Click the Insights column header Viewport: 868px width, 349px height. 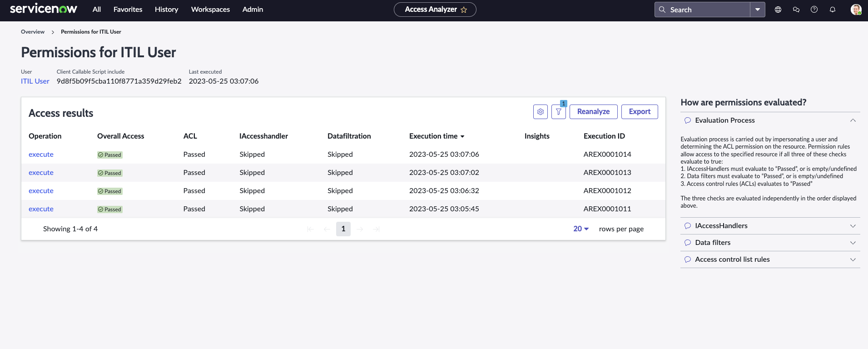pos(537,136)
